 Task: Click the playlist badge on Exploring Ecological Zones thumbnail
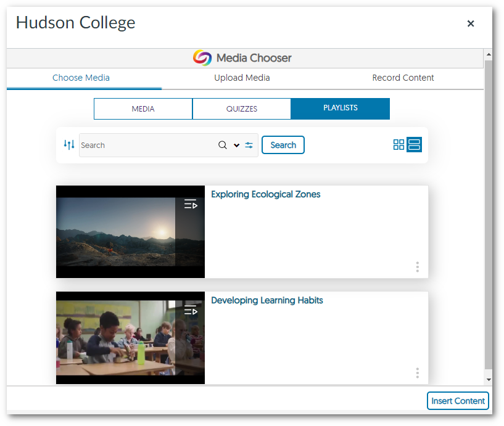(x=191, y=204)
